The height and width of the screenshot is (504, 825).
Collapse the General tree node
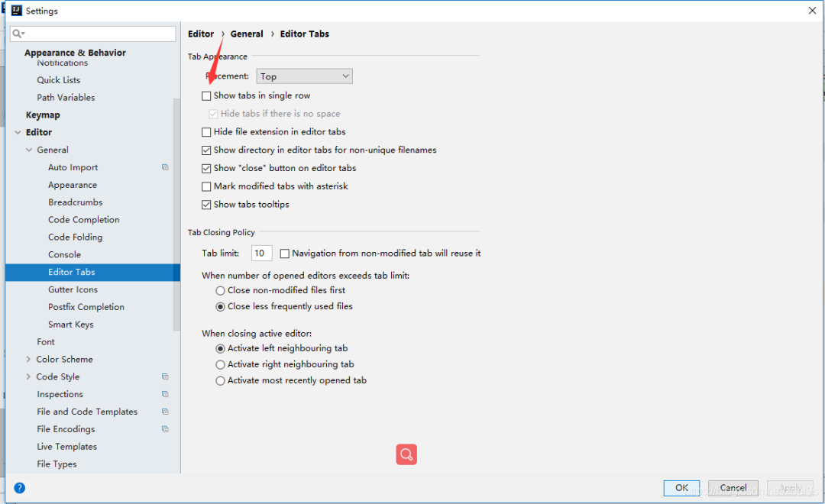[29, 150]
